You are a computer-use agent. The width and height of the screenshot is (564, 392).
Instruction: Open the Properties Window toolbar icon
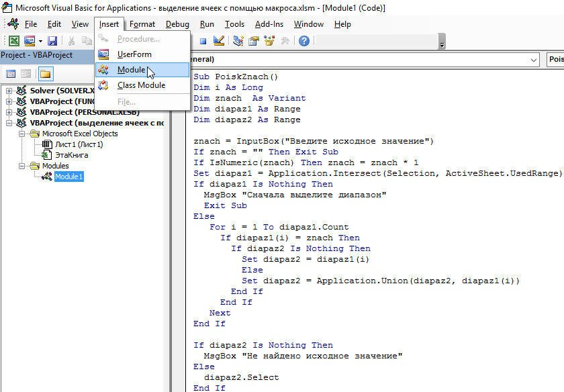click(x=254, y=41)
